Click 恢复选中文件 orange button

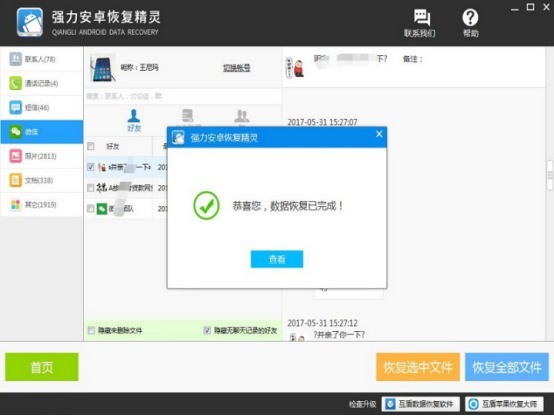pos(418,367)
